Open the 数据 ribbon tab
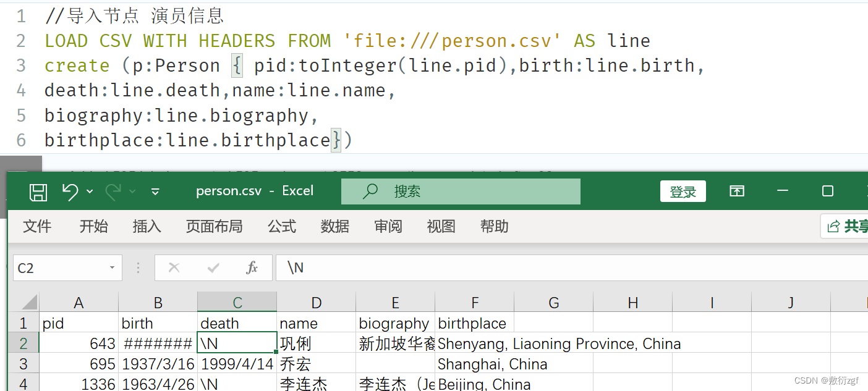This screenshot has width=868, height=391. click(x=335, y=227)
